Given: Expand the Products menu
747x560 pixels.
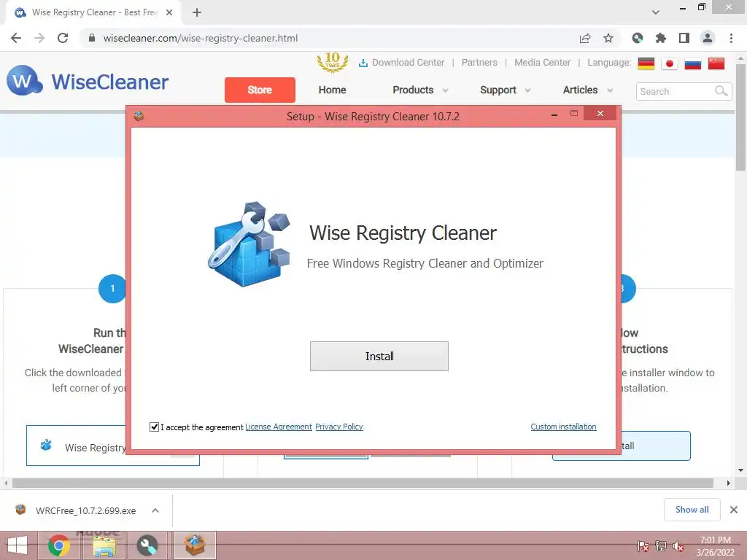Looking at the screenshot, I should (x=420, y=90).
